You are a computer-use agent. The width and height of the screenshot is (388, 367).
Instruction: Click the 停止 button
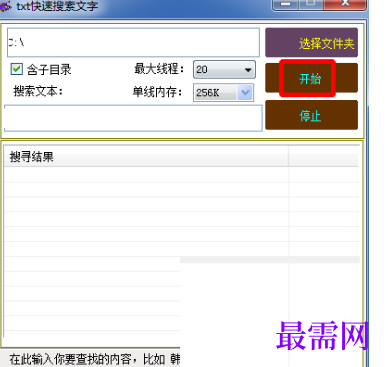click(311, 115)
